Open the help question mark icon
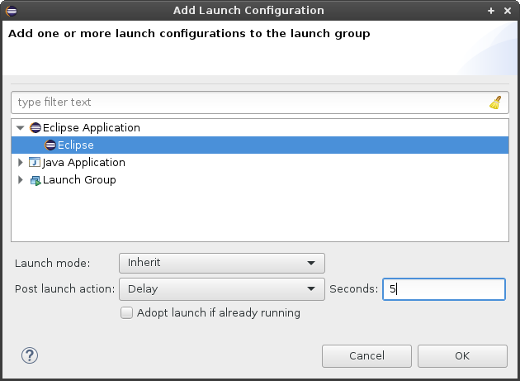 [30, 355]
